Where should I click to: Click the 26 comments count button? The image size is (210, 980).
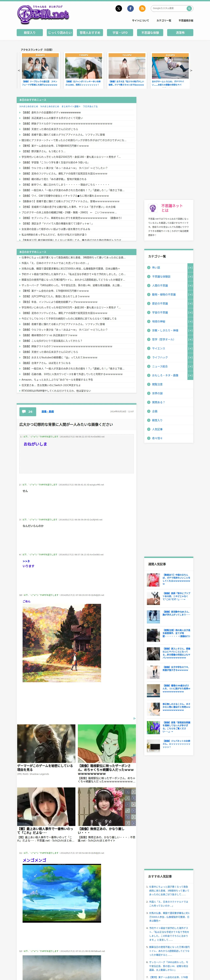pos(28,411)
